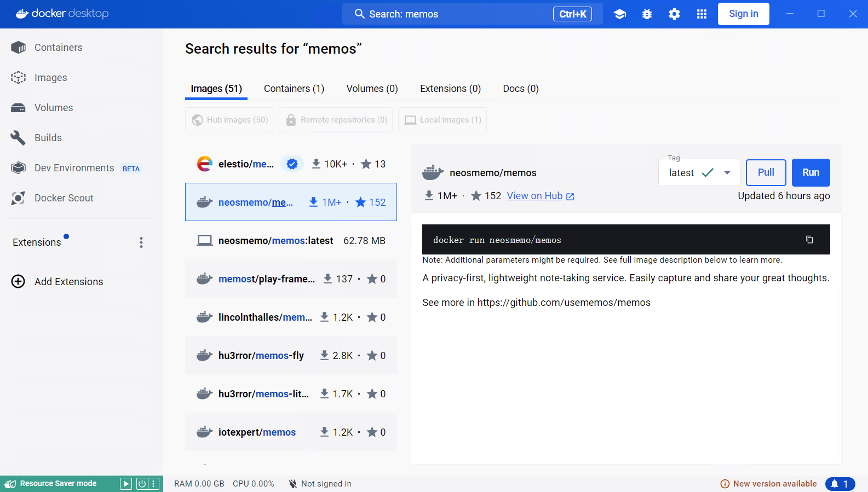868x492 pixels.
Task: Click the Ctrl+K shortcut badge
Action: [573, 14]
